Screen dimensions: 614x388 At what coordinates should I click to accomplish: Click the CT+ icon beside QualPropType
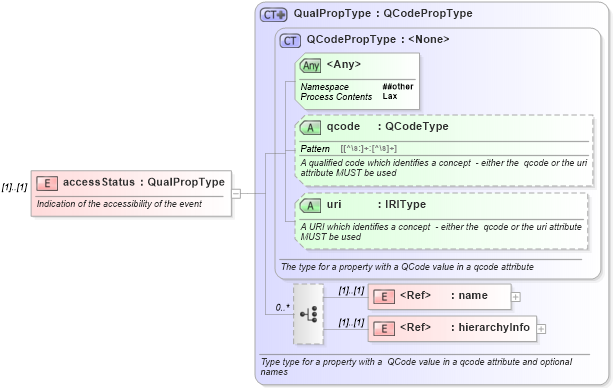coord(274,14)
